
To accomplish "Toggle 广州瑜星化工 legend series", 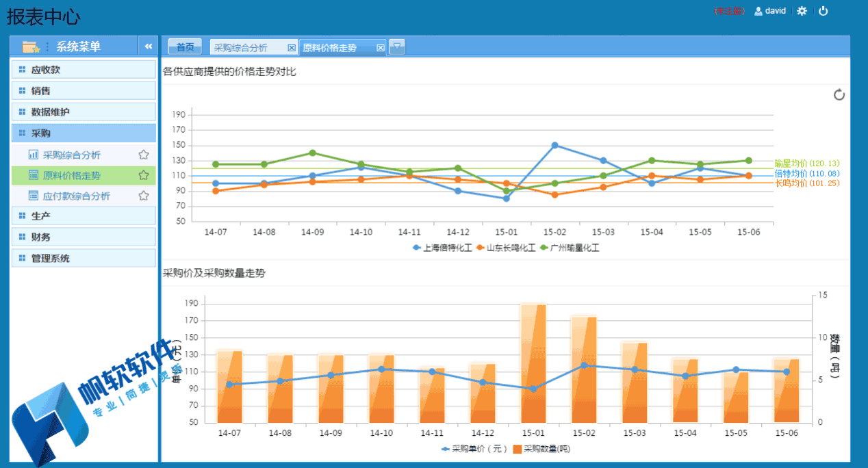I will [x=570, y=248].
